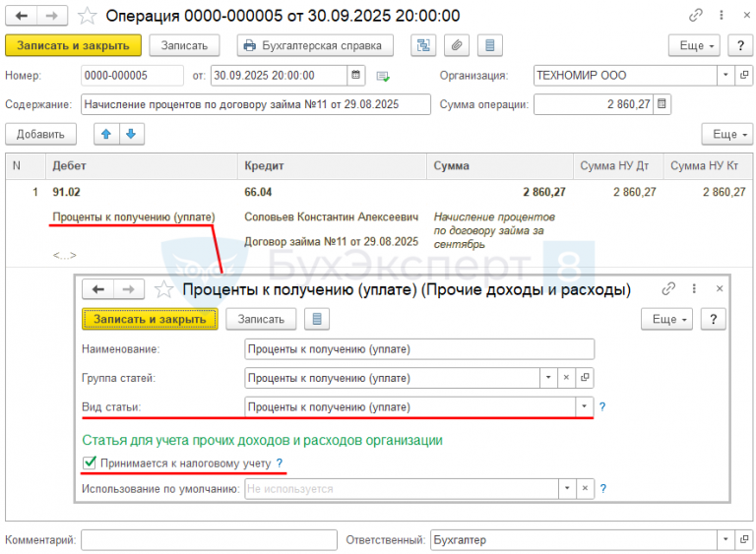The width and height of the screenshot is (756, 554).
Task: Click the main Записать button
Action: [x=184, y=46]
